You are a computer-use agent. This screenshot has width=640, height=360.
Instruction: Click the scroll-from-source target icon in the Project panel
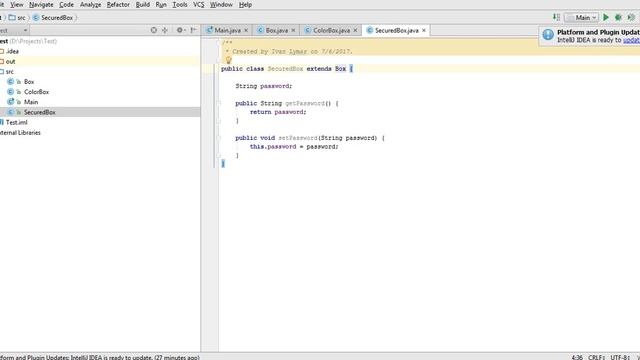(153, 30)
